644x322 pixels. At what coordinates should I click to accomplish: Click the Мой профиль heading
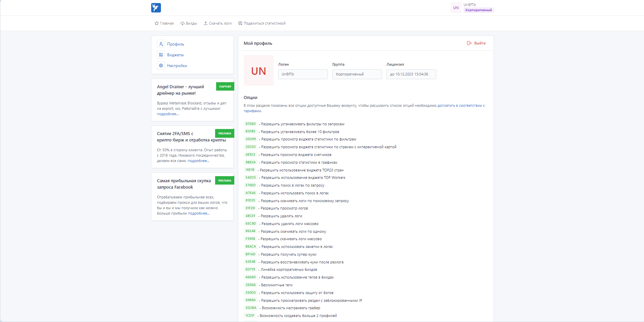[258, 43]
